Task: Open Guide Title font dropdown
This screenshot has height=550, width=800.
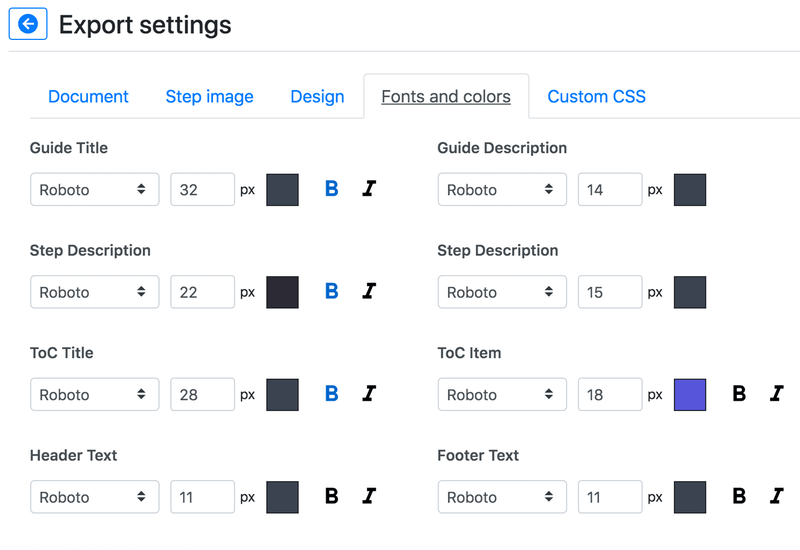Action: point(94,189)
